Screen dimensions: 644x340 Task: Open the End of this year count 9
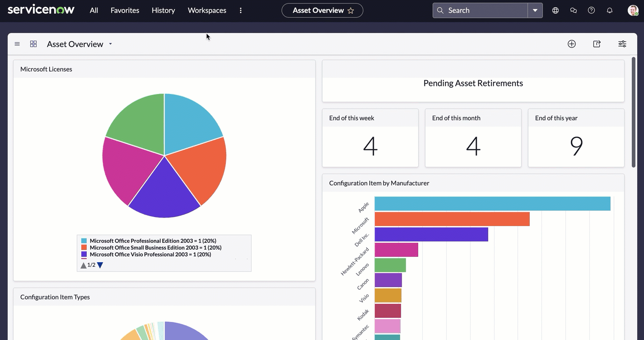[x=576, y=146]
